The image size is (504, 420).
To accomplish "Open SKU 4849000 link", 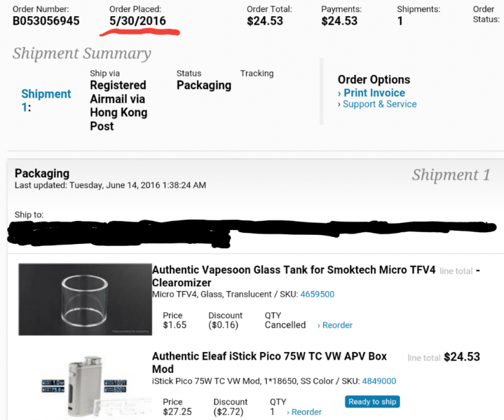I will coord(378,381).
